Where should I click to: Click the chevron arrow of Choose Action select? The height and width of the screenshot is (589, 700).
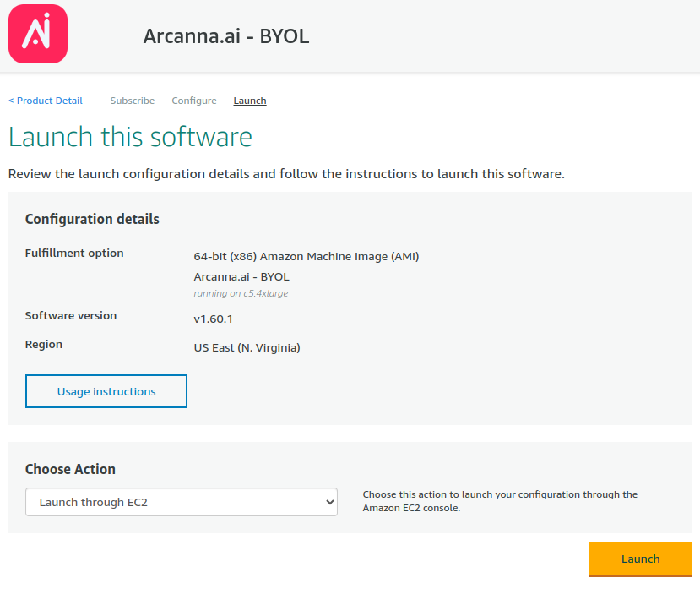pos(330,502)
